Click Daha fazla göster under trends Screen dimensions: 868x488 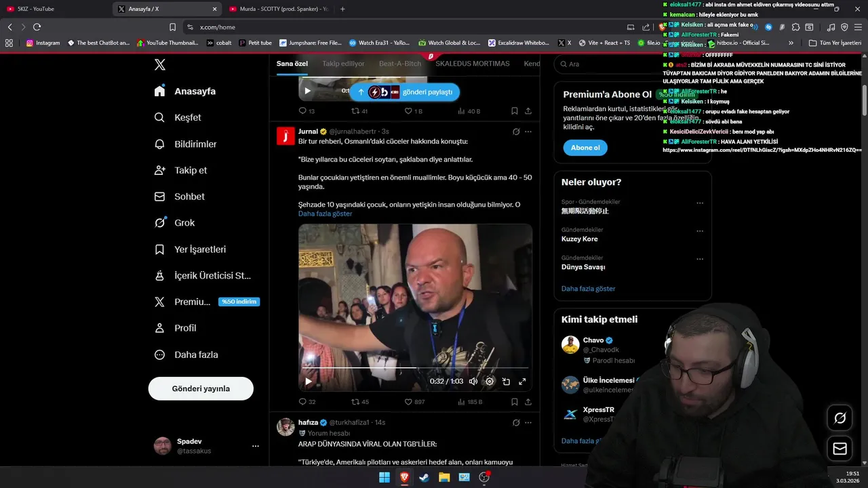click(589, 289)
